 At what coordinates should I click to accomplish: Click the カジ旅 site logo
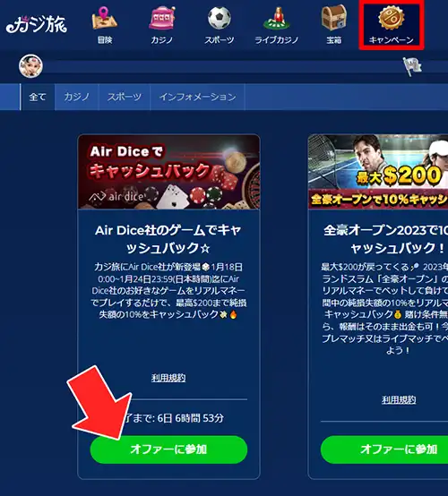point(37,24)
